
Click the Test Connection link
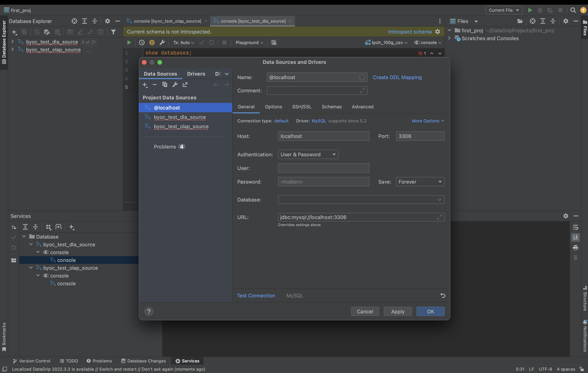click(256, 296)
